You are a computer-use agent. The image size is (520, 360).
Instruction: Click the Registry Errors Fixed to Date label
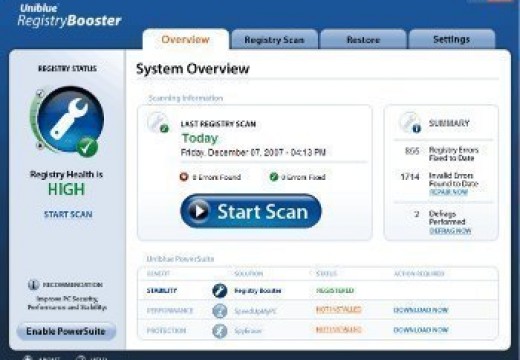click(x=454, y=154)
